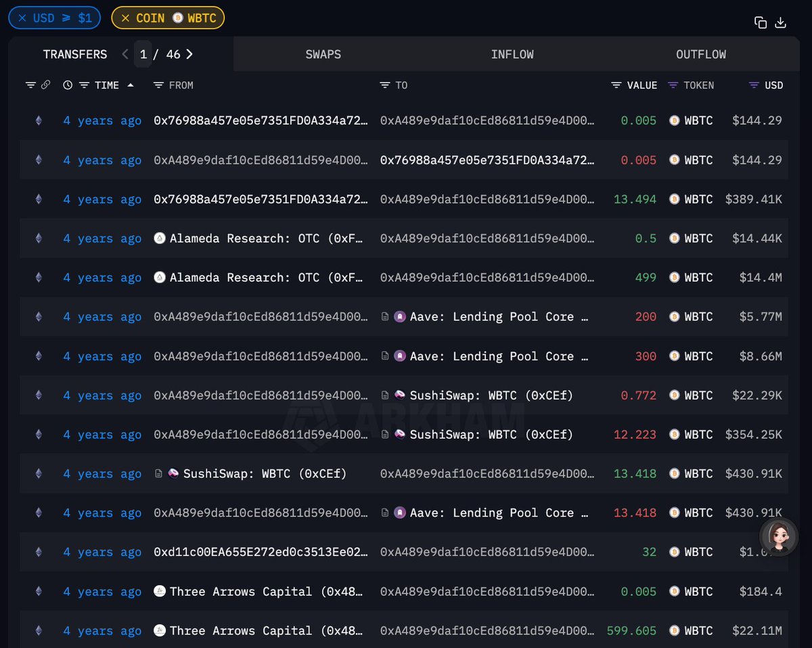This screenshot has height=648, width=812.
Task: Remove the USD ≥ $1 filter chip
Action: [x=22, y=18]
